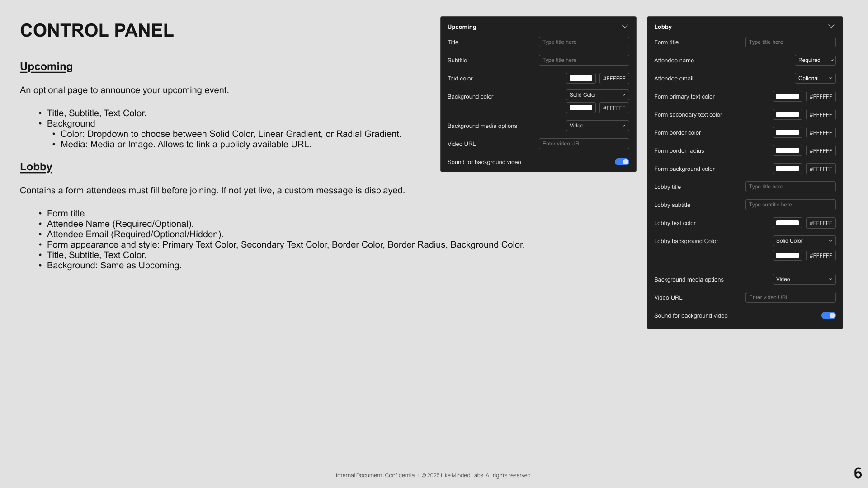Click Form background color hex value field
The height and width of the screenshot is (488, 868).
click(821, 169)
